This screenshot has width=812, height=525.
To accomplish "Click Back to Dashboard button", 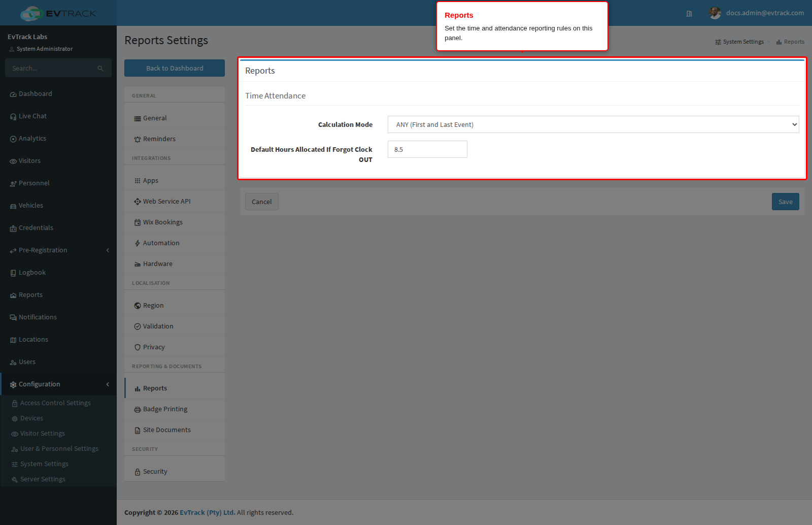I will [x=175, y=68].
